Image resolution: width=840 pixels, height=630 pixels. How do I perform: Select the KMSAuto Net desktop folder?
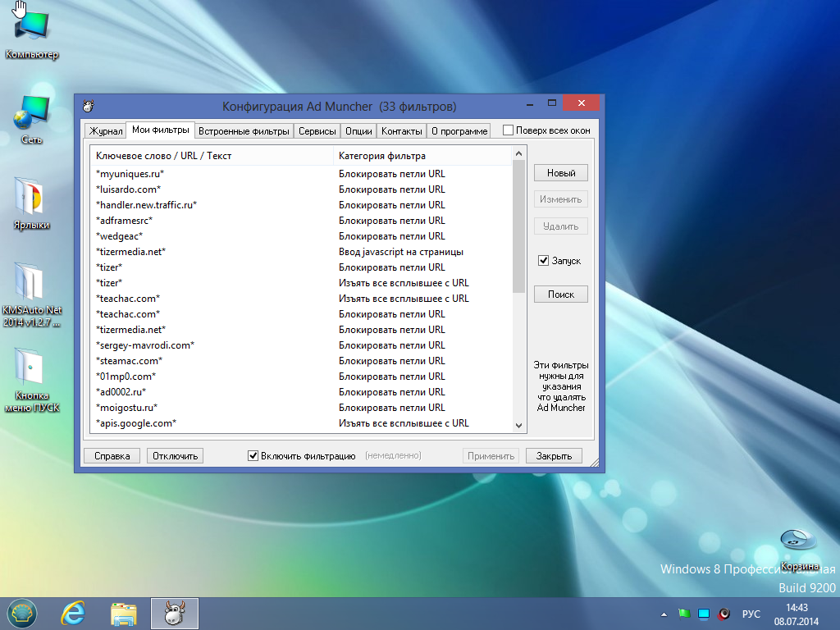click(32, 294)
